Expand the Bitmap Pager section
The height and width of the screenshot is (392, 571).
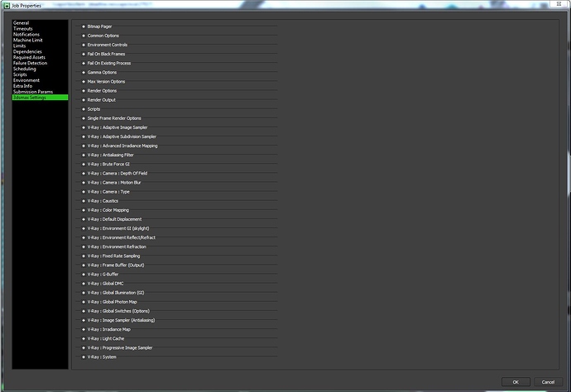[99, 26]
